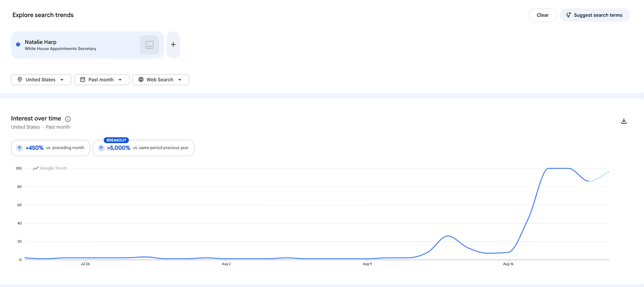Select the >5,000% breakout previous year chip
The height and width of the screenshot is (287, 644).
click(143, 148)
